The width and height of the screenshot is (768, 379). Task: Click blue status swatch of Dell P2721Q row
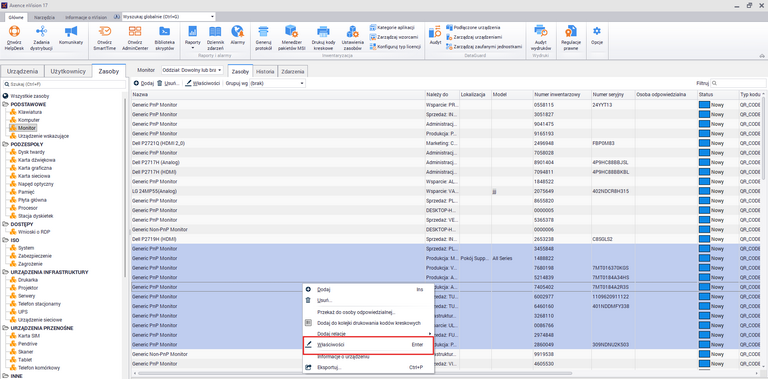tap(704, 143)
